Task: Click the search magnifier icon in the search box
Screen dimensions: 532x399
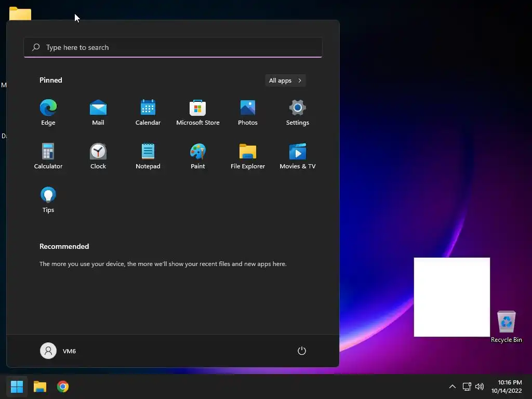Action: coord(36,47)
